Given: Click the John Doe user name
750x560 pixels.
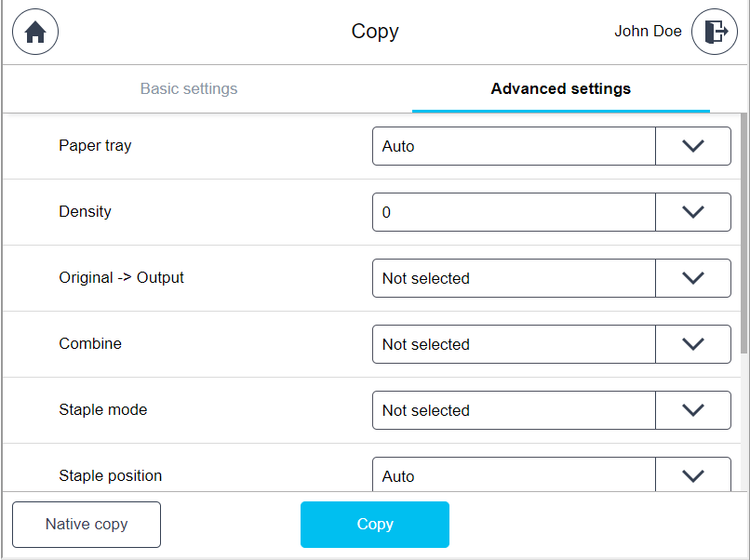Looking at the screenshot, I should coord(648,31).
